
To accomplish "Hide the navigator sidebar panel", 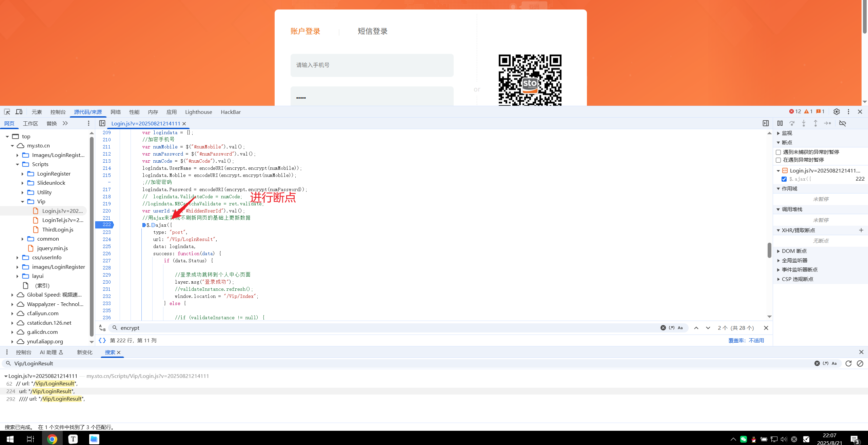I will tap(102, 123).
